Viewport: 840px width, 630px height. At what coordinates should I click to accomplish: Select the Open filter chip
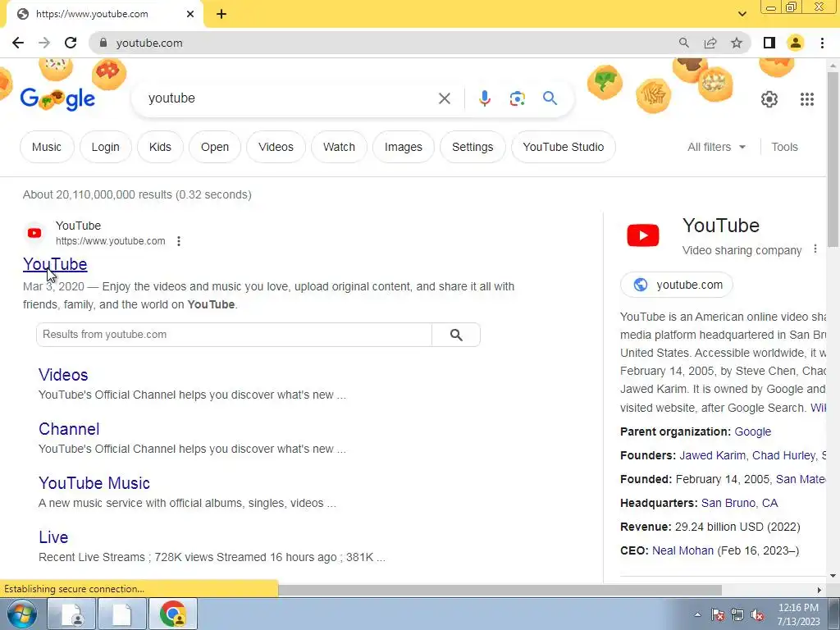point(215,147)
